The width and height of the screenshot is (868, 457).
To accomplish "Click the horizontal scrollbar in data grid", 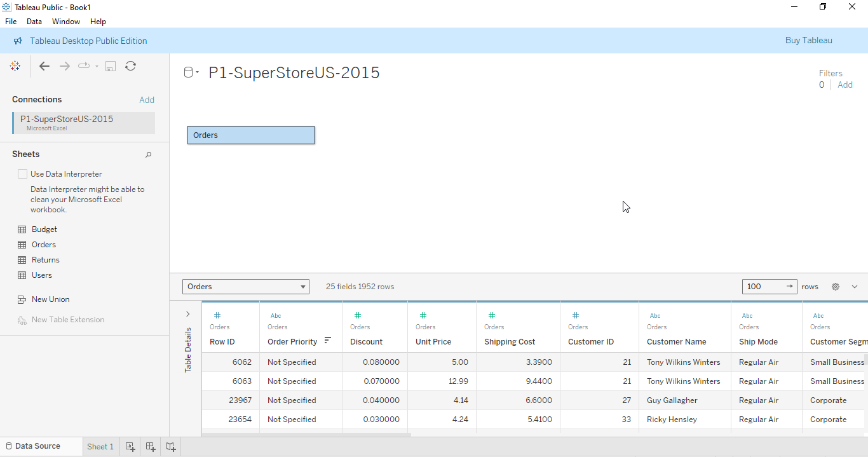I will click(306, 435).
